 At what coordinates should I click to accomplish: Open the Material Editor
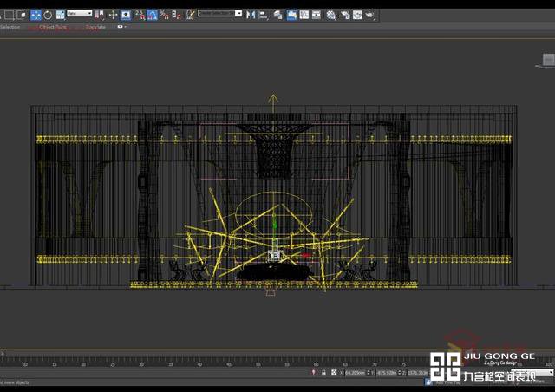point(332,15)
